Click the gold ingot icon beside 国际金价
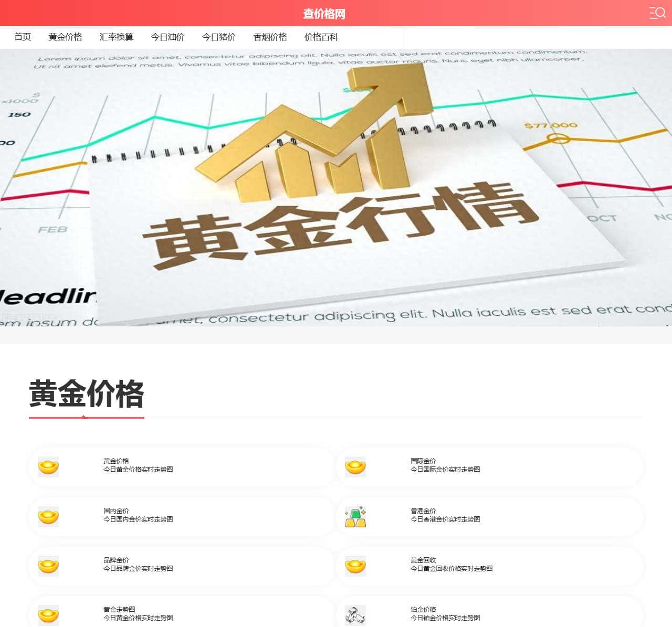 pos(355,467)
